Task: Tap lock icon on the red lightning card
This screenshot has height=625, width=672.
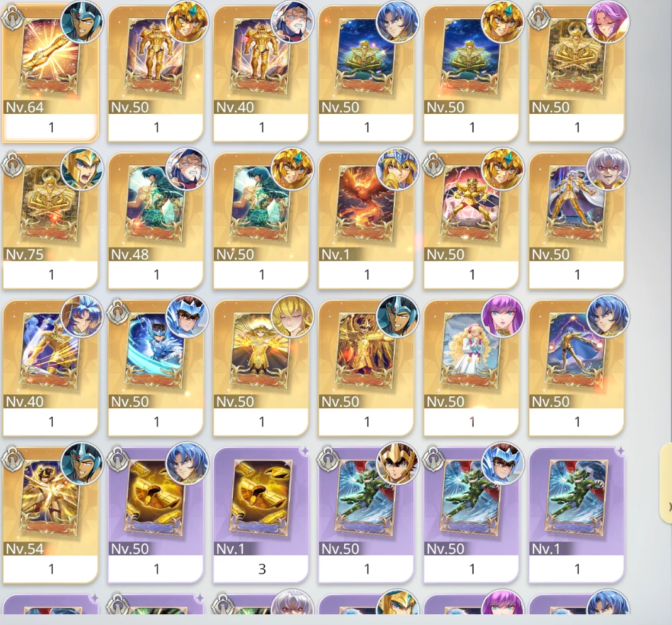Action: [432, 165]
